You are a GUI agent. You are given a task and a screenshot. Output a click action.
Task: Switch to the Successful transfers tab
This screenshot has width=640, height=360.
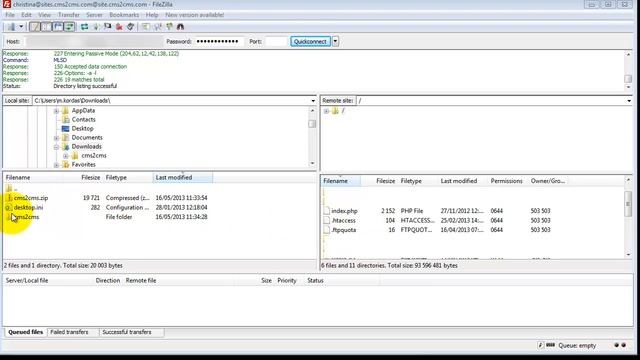pos(127,332)
